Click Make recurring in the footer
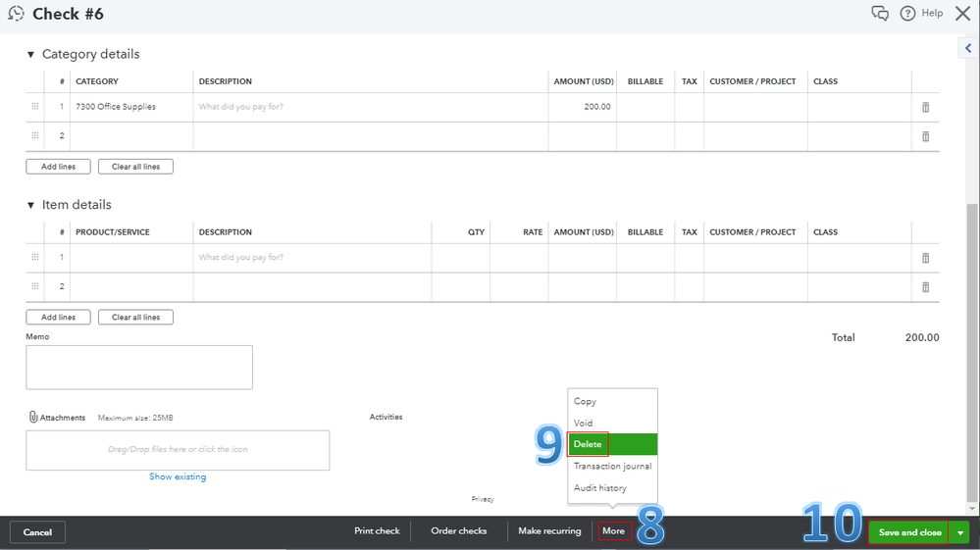Screen dimensions: 980x550 click(549, 530)
